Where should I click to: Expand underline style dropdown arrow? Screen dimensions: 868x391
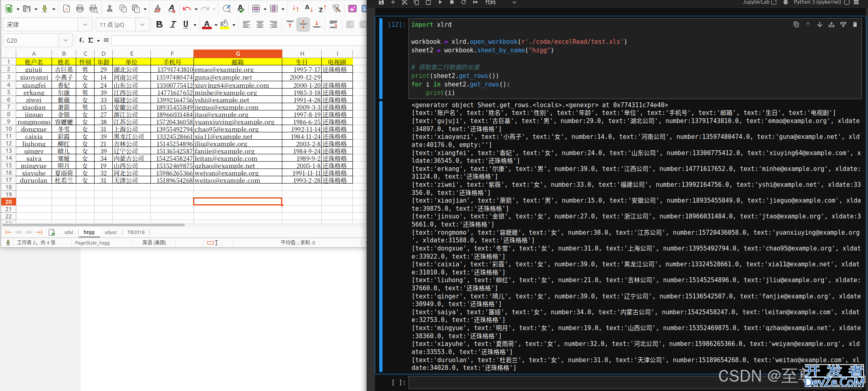coord(195,25)
